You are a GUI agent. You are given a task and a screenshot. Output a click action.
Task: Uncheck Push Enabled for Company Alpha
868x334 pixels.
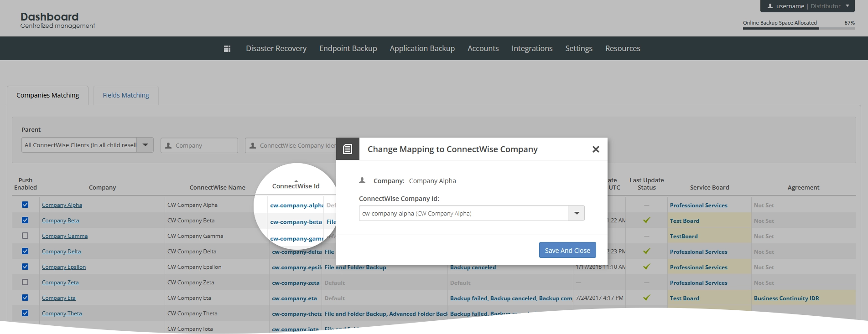(25, 205)
